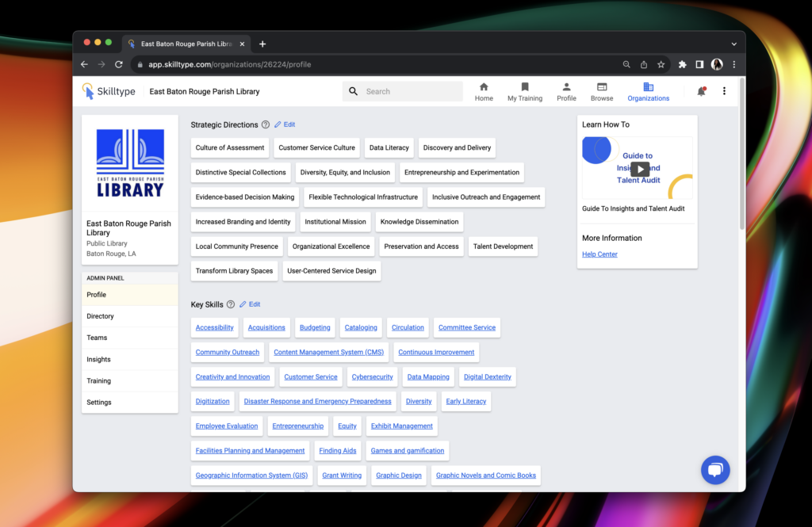The image size is (812, 527).
Task: Play the Guide to Insights video
Action: coord(639,169)
